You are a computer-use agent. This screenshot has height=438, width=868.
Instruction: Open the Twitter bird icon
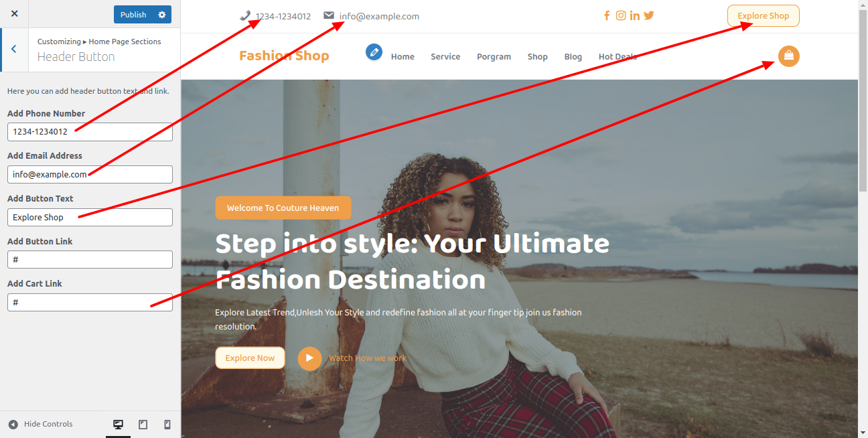pos(649,15)
